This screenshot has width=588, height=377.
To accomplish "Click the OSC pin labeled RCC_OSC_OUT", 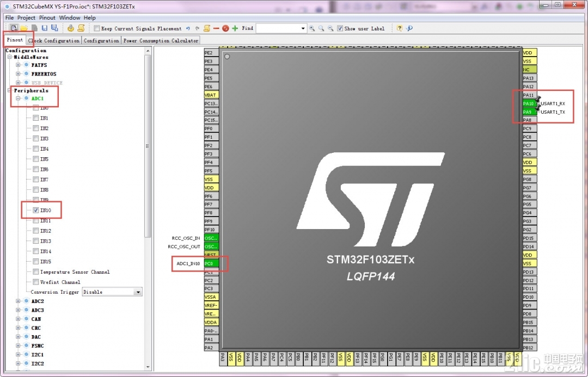I will coord(211,246).
